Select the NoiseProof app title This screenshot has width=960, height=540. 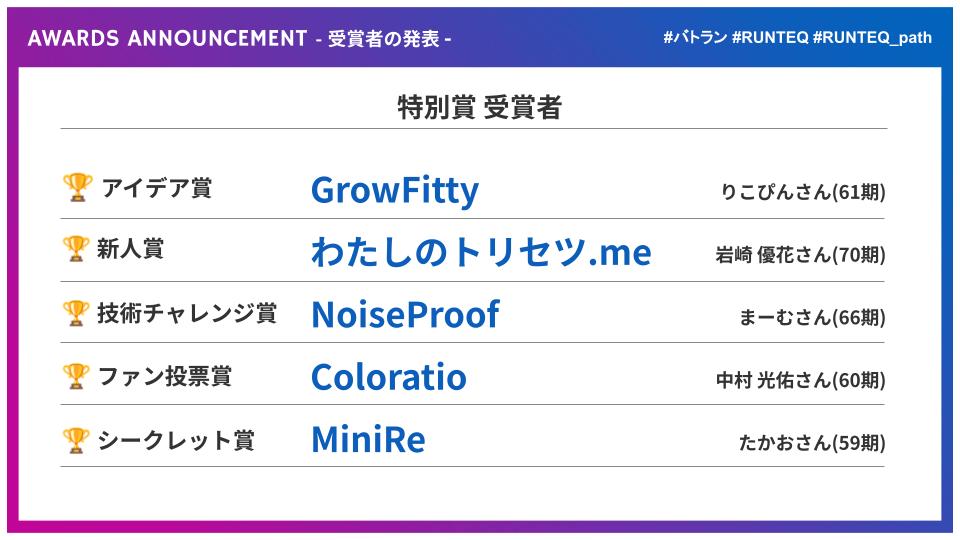point(405,315)
